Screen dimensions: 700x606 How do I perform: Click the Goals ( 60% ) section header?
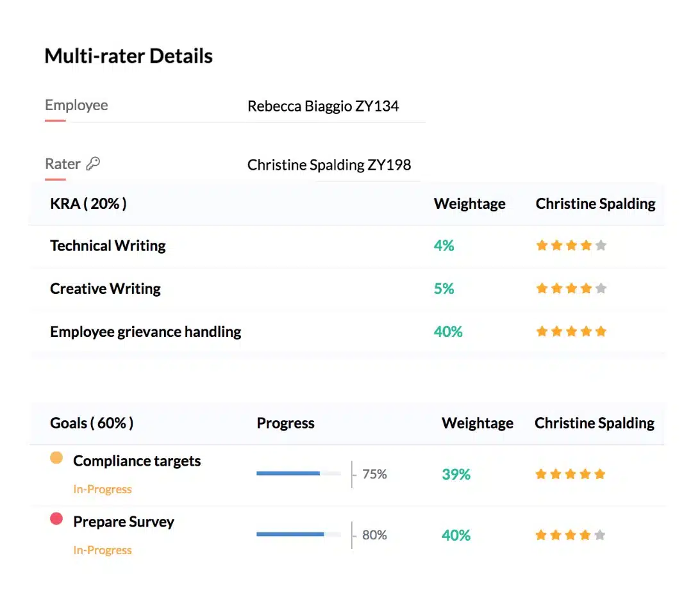click(x=92, y=423)
